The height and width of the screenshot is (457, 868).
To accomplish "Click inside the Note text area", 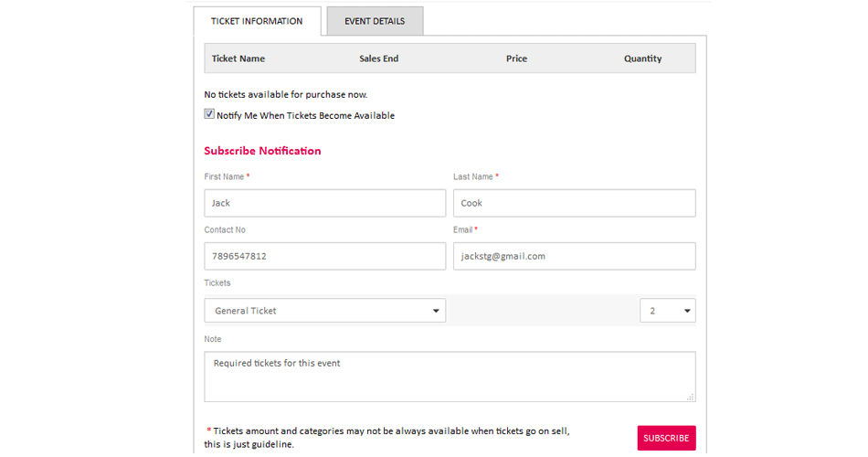I will point(449,377).
